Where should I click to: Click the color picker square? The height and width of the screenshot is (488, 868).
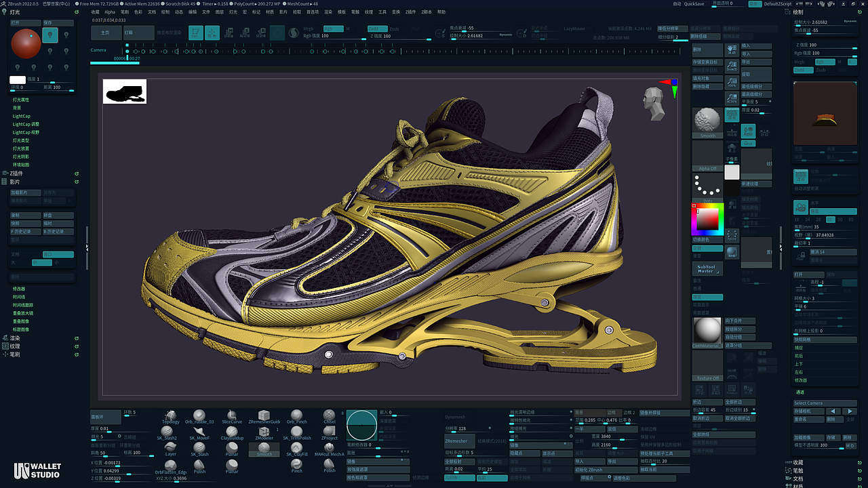(707, 219)
